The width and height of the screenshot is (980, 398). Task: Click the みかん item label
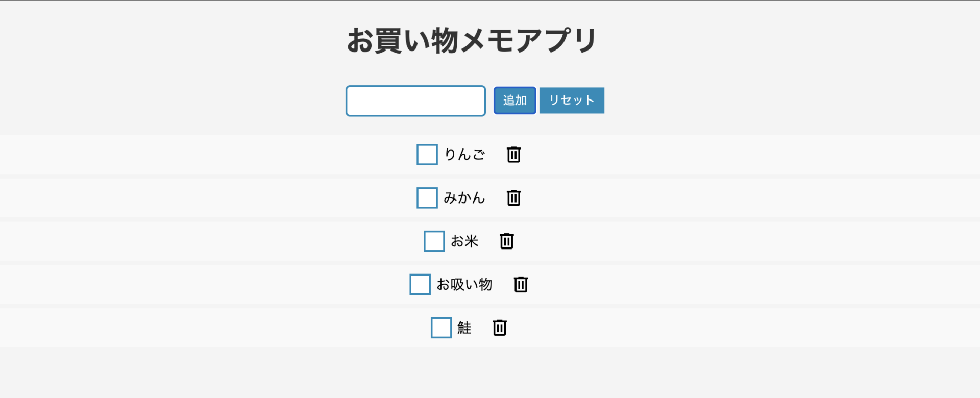pyautogui.click(x=464, y=198)
